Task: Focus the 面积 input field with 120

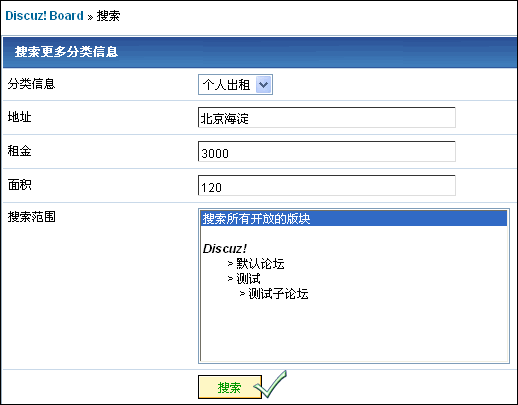Action: coord(327,186)
